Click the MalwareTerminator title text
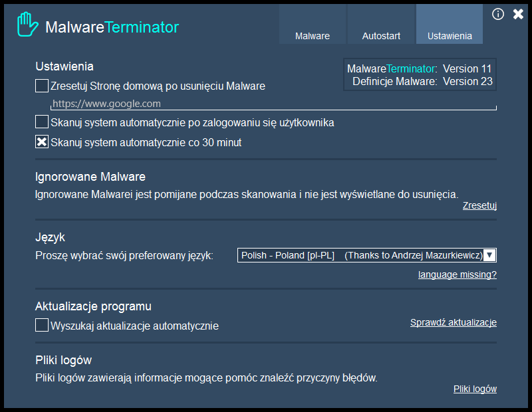This screenshot has width=532, height=412. 112,27
